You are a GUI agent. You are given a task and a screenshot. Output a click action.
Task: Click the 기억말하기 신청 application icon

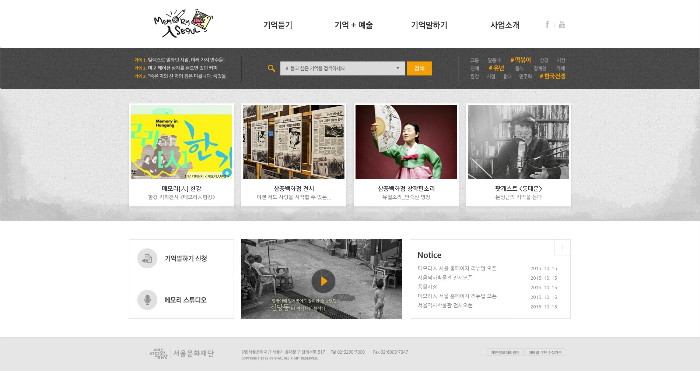click(147, 258)
